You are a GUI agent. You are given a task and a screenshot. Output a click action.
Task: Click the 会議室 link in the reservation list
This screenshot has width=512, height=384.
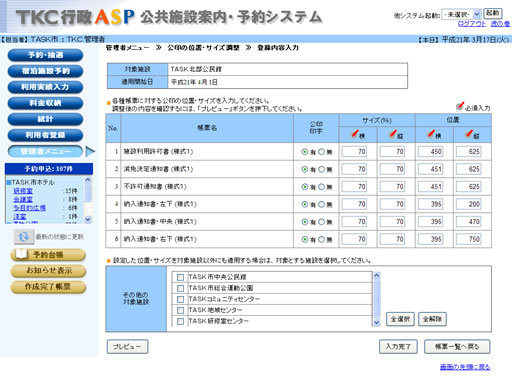(23, 199)
